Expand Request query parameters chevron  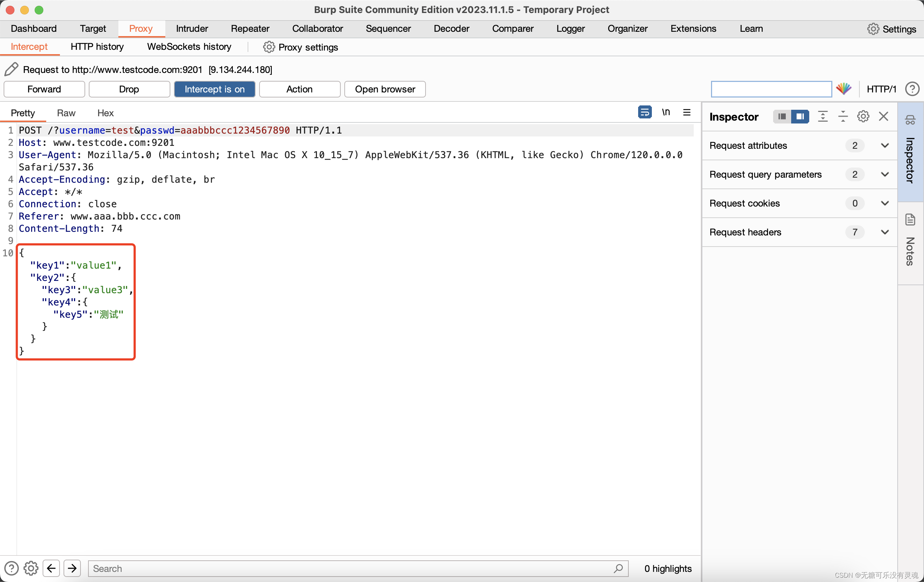pyautogui.click(x=885, y=174)
